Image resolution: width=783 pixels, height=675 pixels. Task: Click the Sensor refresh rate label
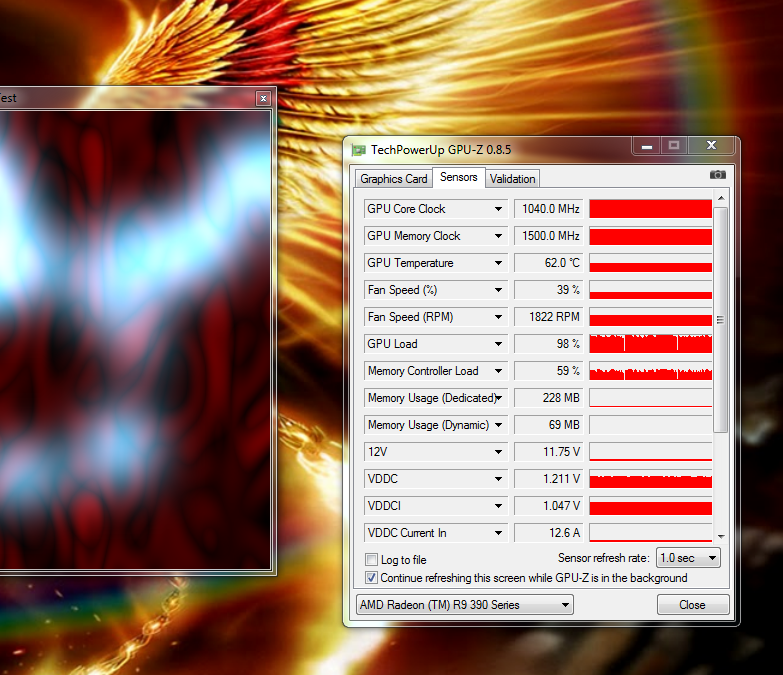(604, 558)
